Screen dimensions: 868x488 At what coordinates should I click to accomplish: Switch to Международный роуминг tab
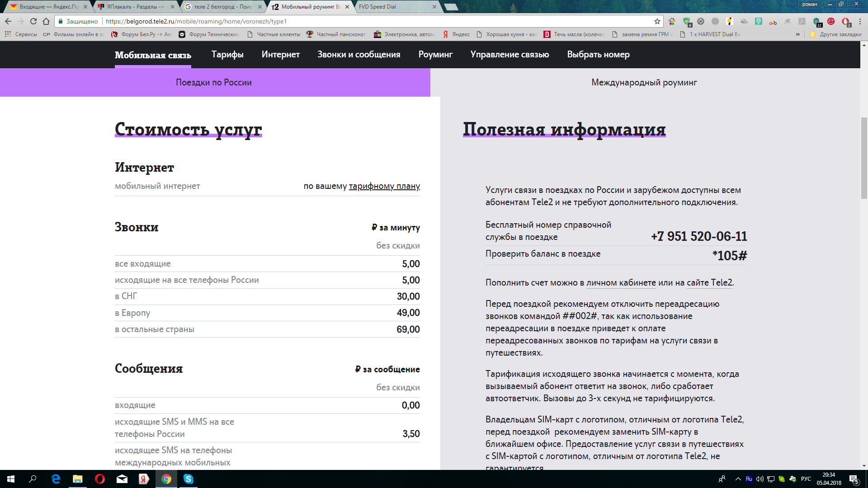click(x=644, y=82)
